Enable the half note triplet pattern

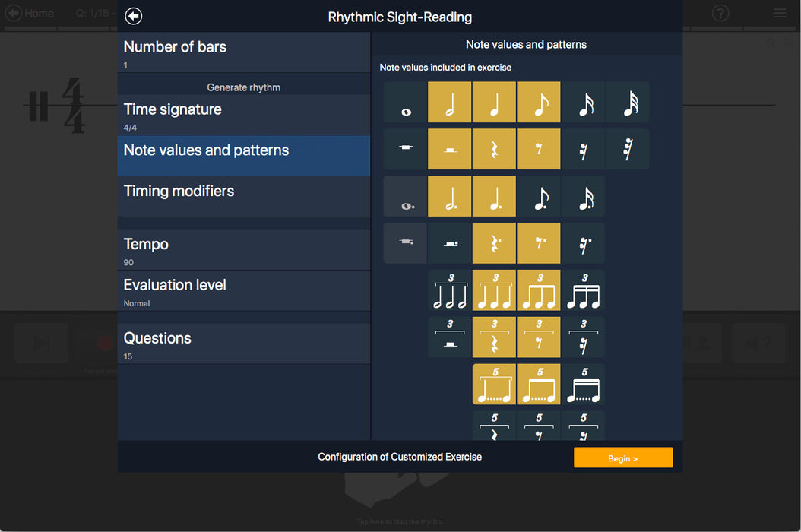tap(450, 290)
